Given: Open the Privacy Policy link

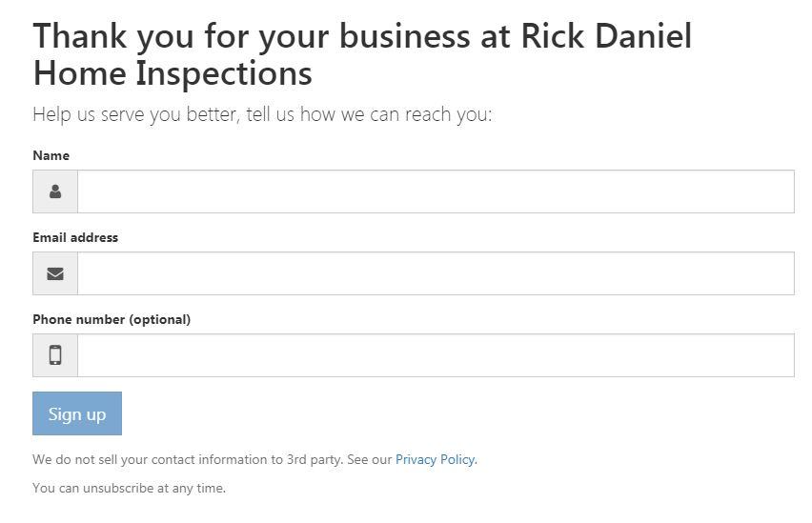Looking at the screenshot, I should pyautogui.click(x=435, y=460).
